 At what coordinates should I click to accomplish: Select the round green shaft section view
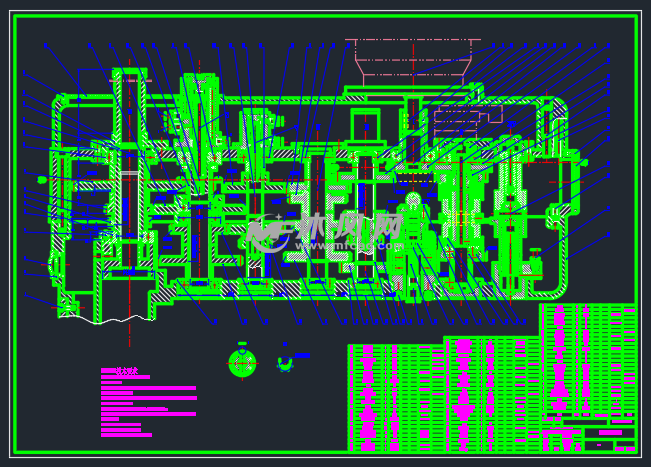(x=242, y=363)
